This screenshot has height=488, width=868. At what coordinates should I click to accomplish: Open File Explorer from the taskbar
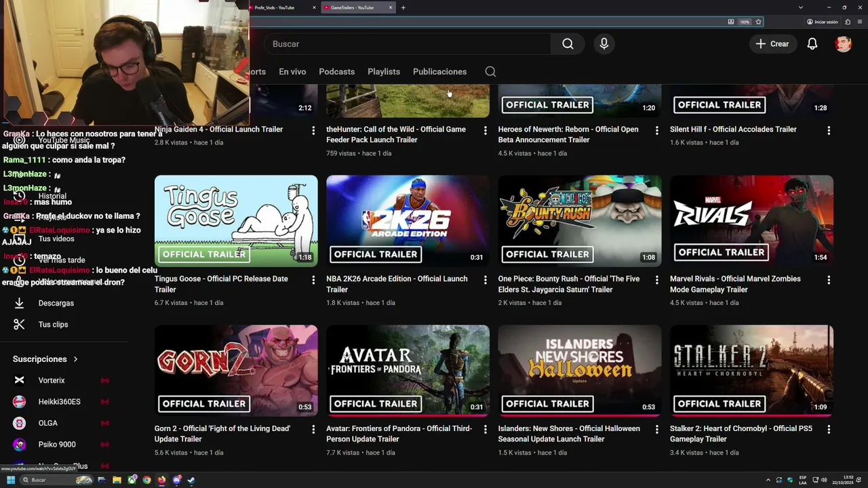click(117, 480)
